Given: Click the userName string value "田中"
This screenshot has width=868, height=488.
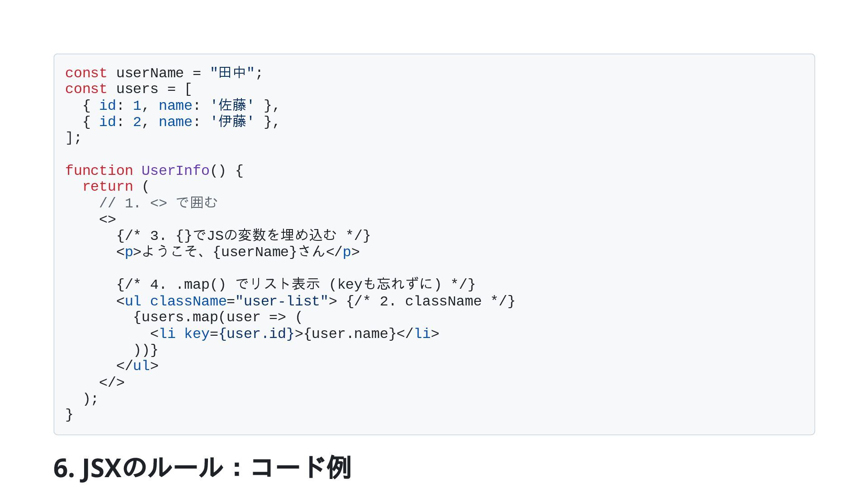Looking at the screenshot, I should click(232, 73).
